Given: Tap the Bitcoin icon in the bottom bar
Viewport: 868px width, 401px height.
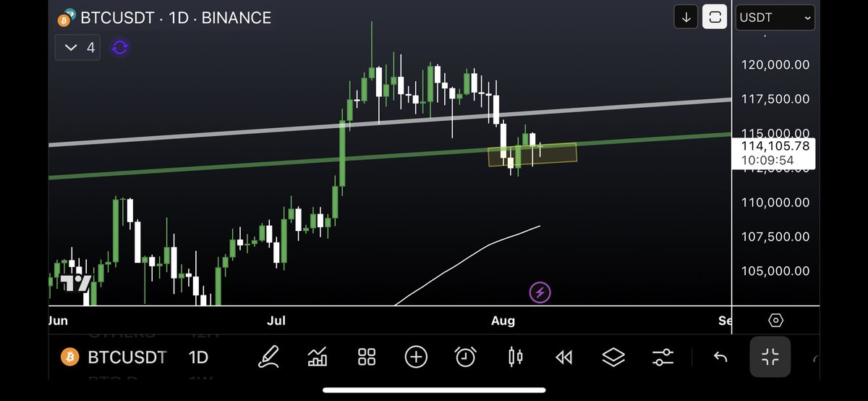Looking at the screenshot, I should pyautogui.click(x=70, y=357).
